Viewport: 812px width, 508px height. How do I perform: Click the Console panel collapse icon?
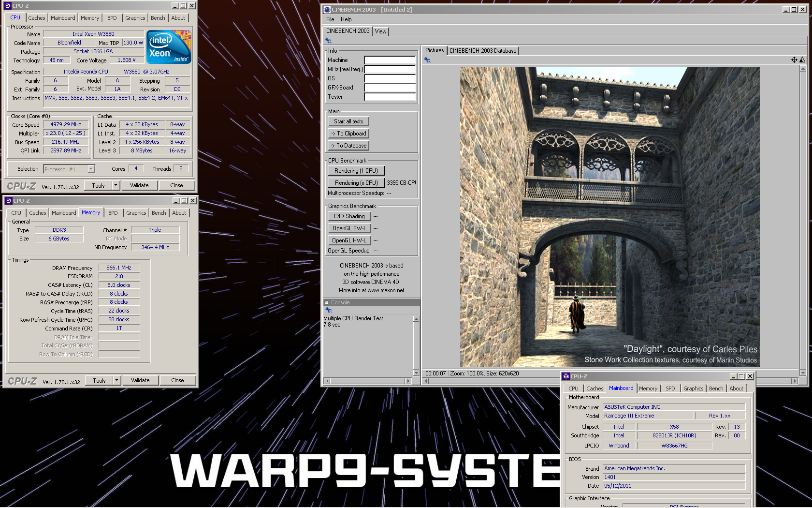[327, 302]
